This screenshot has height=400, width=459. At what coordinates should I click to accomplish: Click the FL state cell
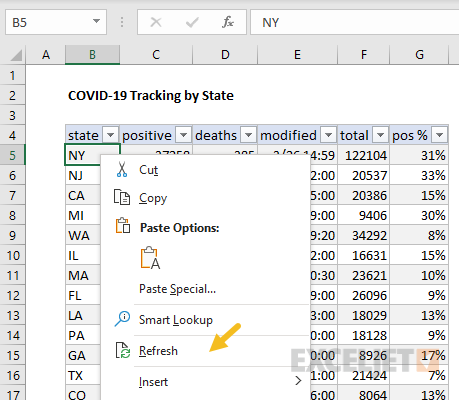[x=83, y=295]
